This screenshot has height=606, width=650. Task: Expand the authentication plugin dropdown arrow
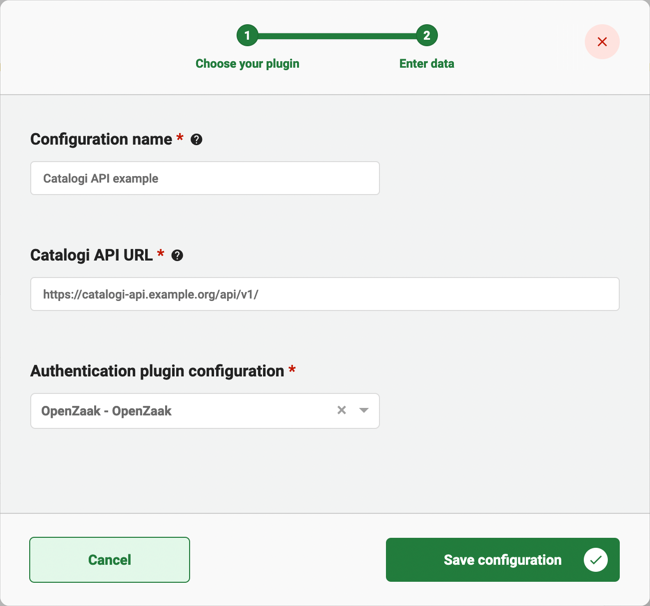[x=364, y=411]
